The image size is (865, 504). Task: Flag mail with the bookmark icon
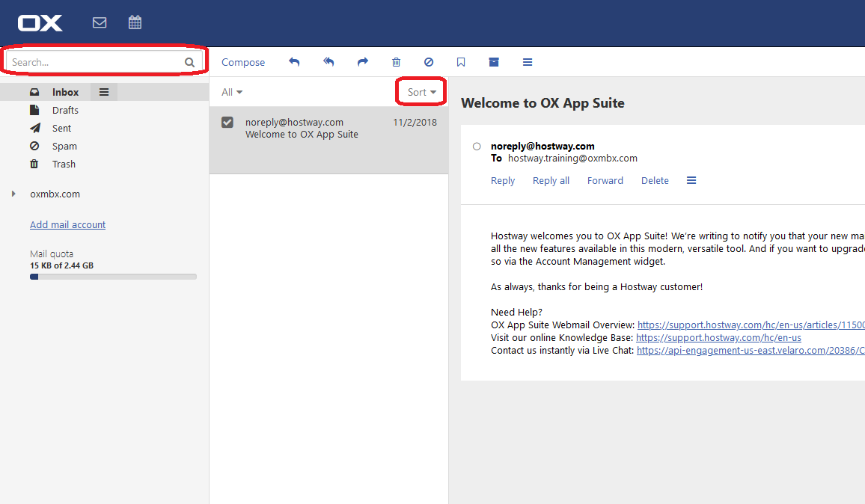[461, 62]
